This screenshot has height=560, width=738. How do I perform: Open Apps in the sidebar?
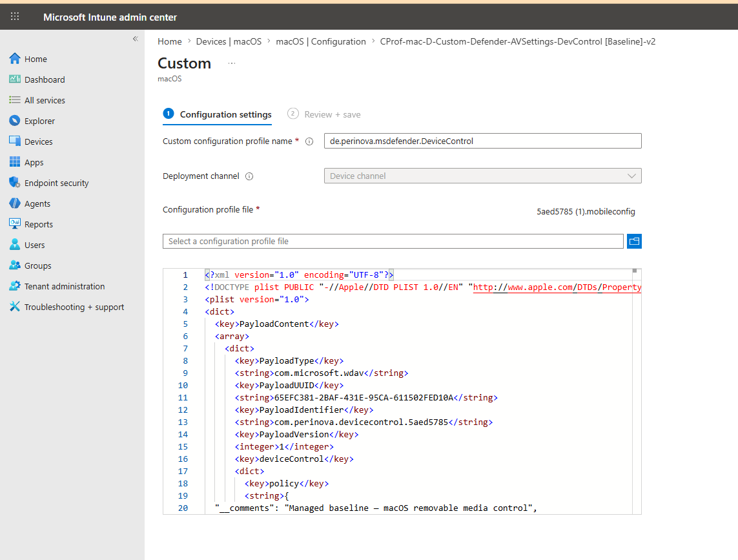point(34,163)
